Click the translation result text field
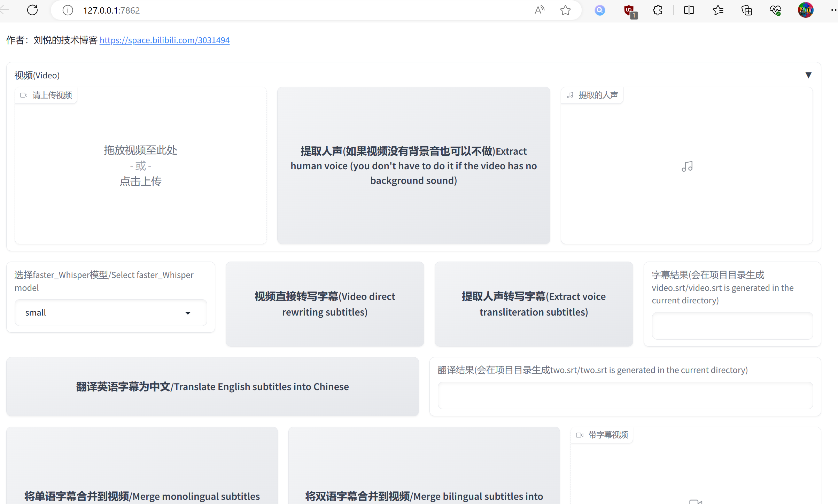 point(625,395)
